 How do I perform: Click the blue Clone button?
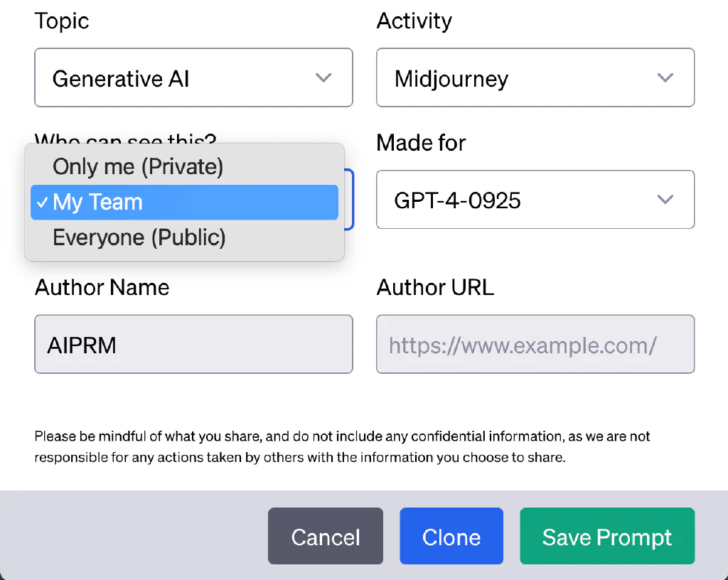click(x=451, y=537)
